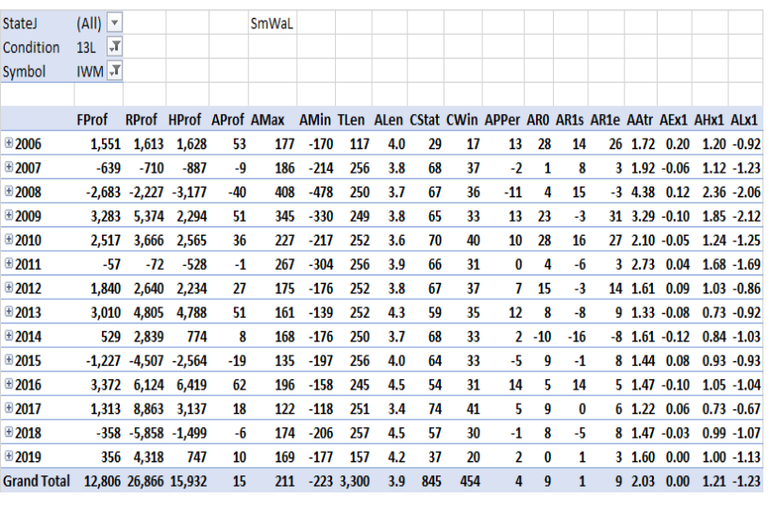The image size is (770, 532).
Task: Expand the 2010 row
Action: [8, 239]
